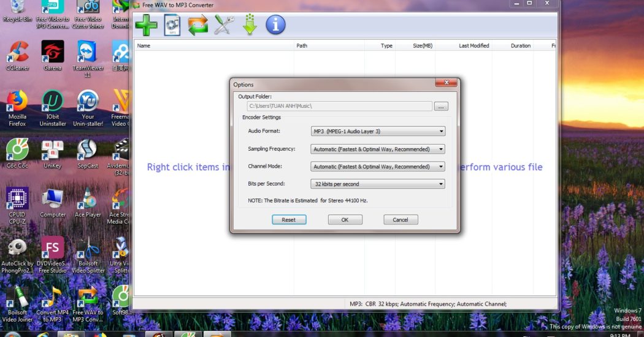Sort file list by Path column
Screen dimensions: 644x337
click(x=329, y=45)
